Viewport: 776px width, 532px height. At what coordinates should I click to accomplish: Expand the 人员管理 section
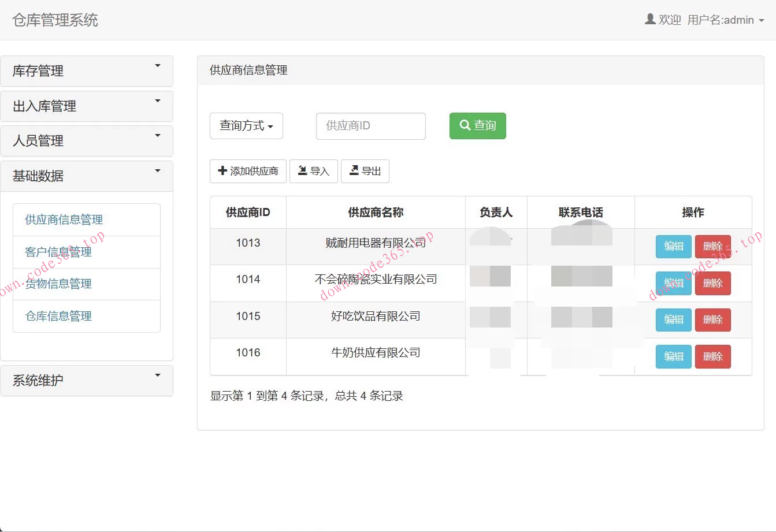tap(157, 136)
